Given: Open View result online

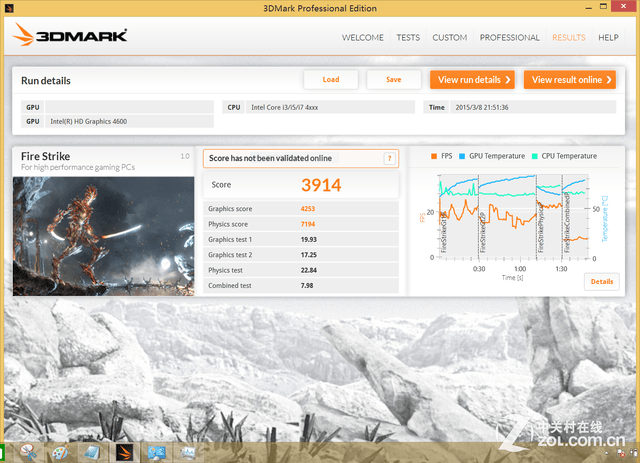Looking at the screenshot, I should (570, 80).
